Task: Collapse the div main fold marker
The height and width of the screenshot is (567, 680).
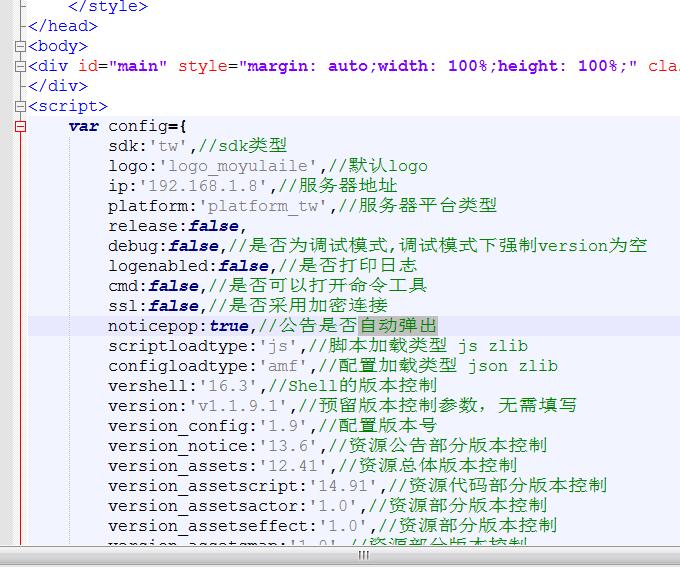Action: point(20,66)
